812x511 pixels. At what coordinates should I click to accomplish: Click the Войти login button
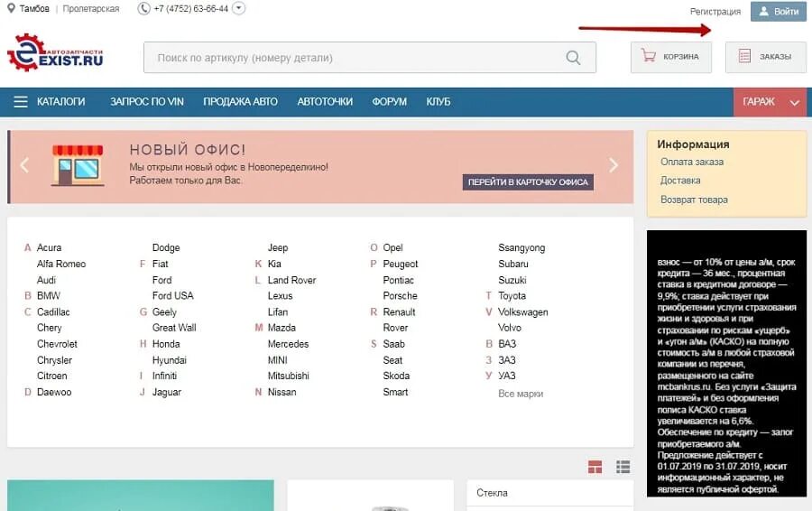778,12
